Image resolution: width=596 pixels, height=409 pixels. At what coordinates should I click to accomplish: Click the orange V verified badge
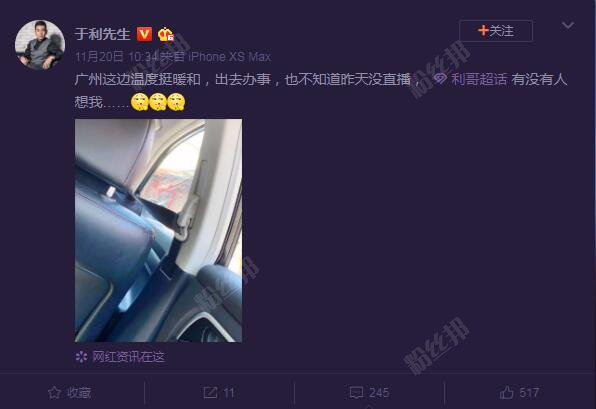pos(144,34)
